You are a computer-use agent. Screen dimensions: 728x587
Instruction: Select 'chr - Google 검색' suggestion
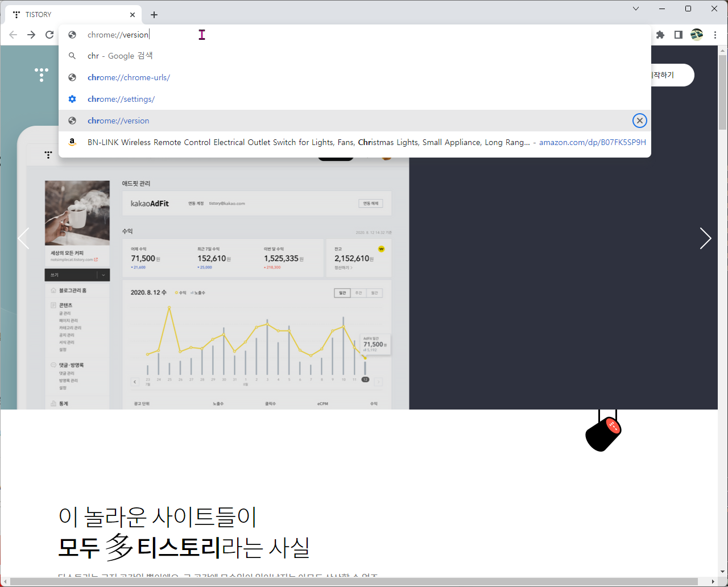(355, 56)
